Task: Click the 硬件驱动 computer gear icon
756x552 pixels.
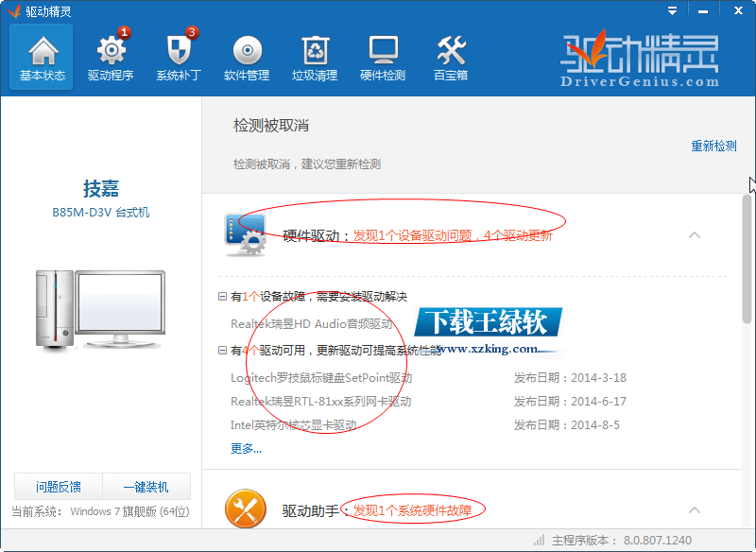Action: 245,234
